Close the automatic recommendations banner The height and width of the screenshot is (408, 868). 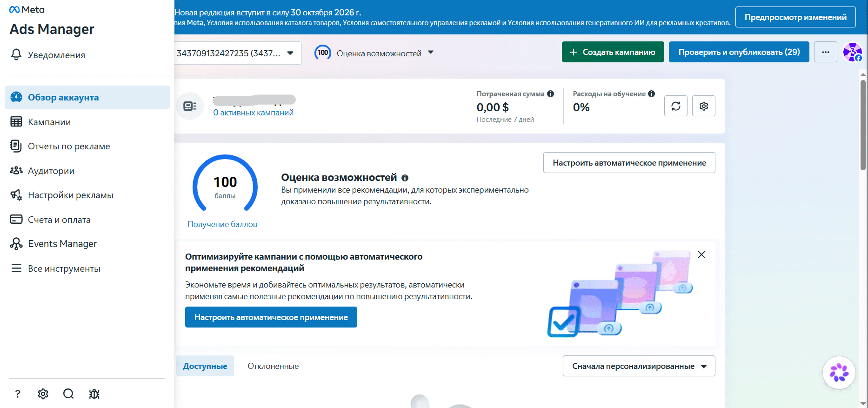[x=701, y=254]
